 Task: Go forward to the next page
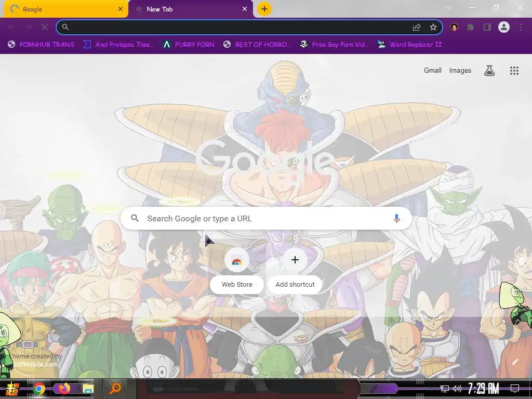pyautogui.click(x=28, y=27)
